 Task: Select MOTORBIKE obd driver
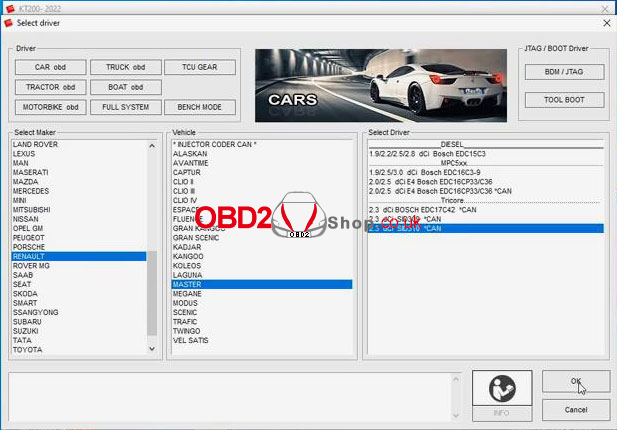pyautogui.click(x=50, y=107)
